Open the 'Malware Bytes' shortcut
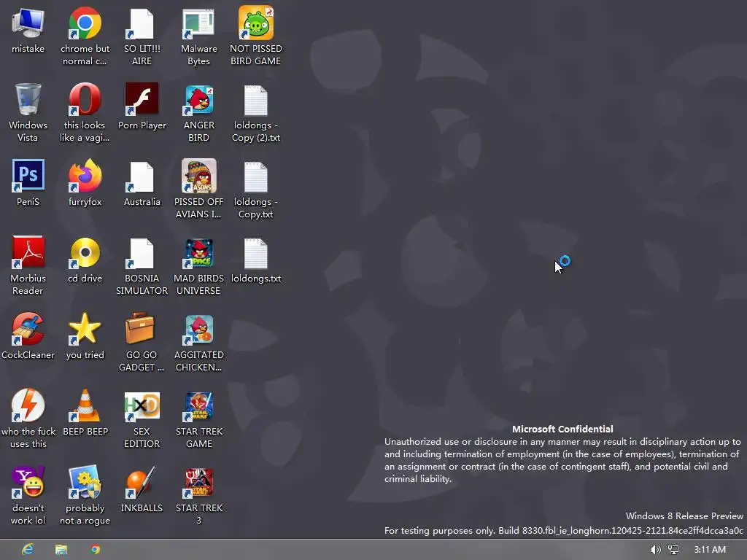The width and height of the screenshot is (747, 560). tap(198, 23)
